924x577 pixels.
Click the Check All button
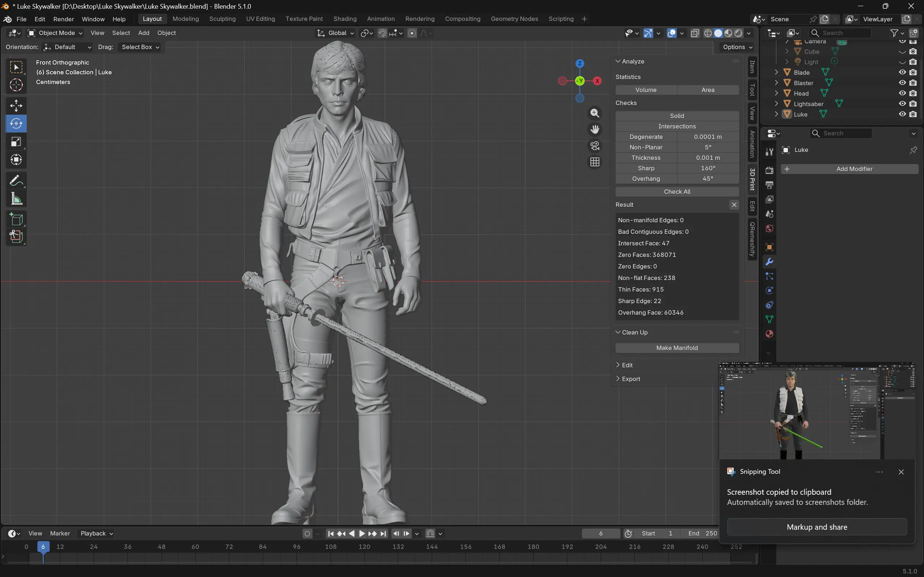677,192
